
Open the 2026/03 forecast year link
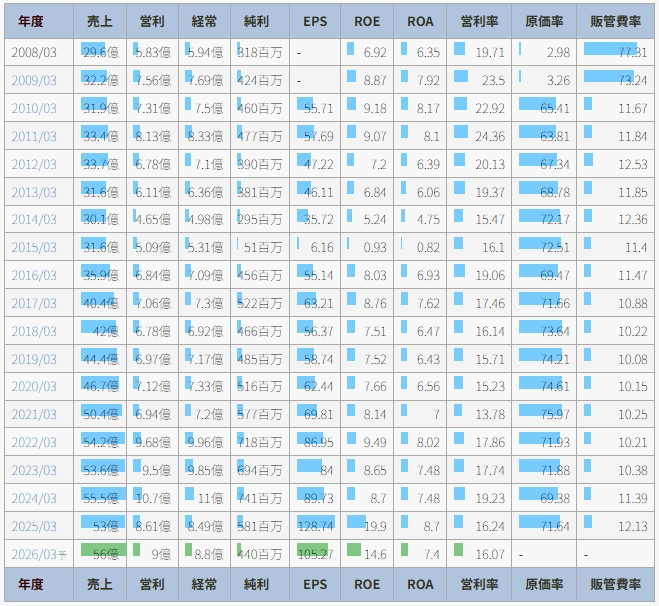(35, 553)
